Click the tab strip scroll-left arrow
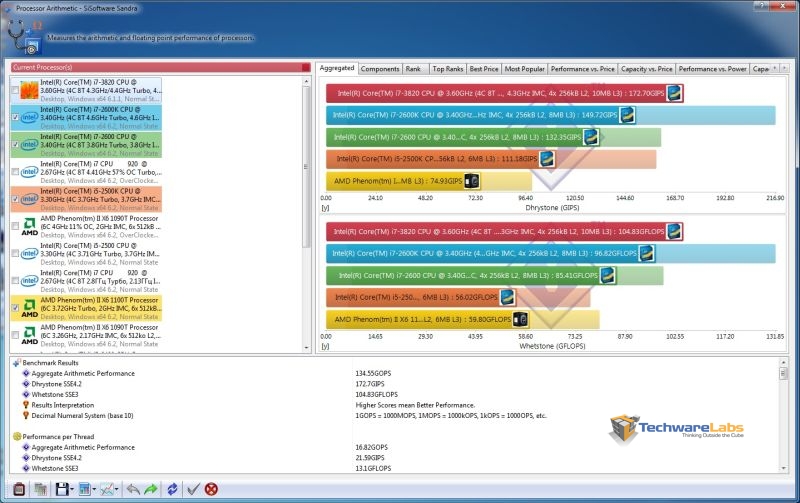Image resolution: width=800 pixels, height=503 pixels. (x=775, y=68)
